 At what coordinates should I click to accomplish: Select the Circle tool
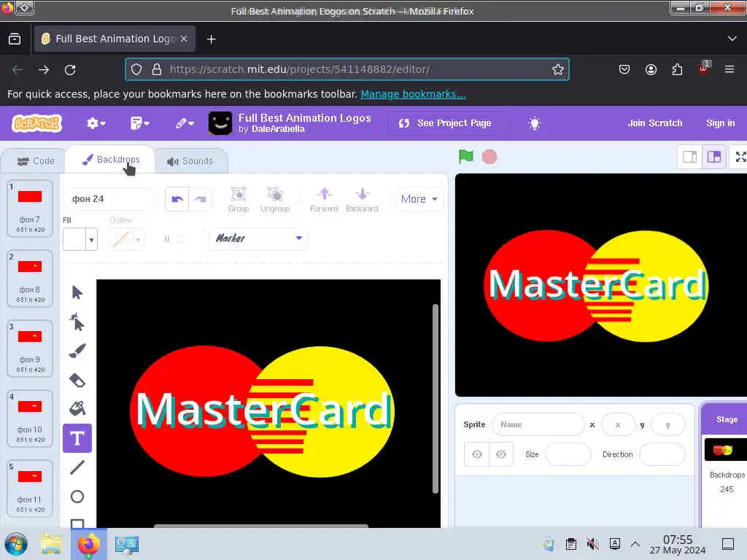tap(77, 497)
